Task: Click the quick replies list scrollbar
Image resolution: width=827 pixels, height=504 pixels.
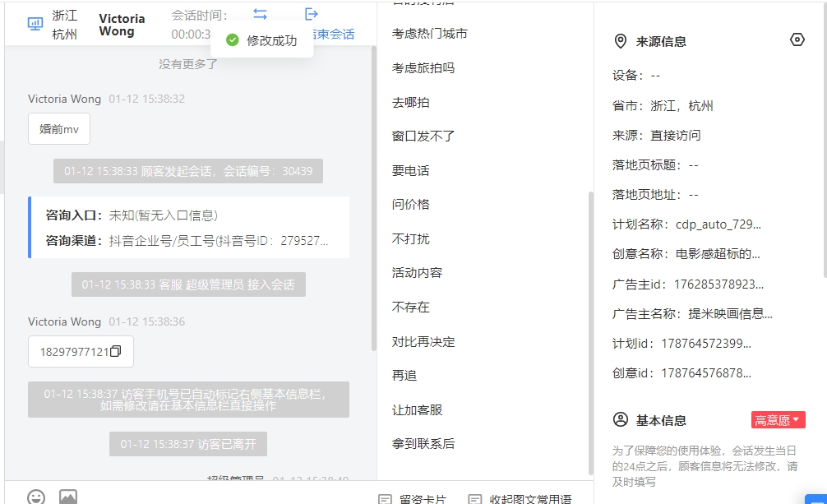Action: [591, 332]
